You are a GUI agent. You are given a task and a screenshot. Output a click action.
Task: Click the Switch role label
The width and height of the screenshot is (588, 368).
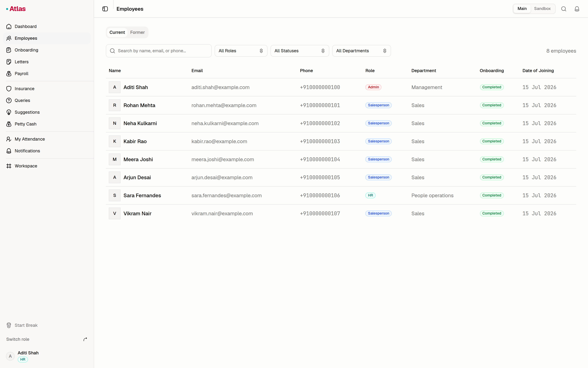(18, 339)
